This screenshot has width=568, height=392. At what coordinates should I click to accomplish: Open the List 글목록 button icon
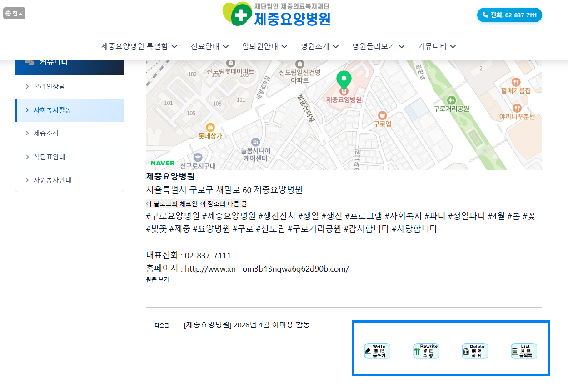pyautogui.click(x=524, y=351)
